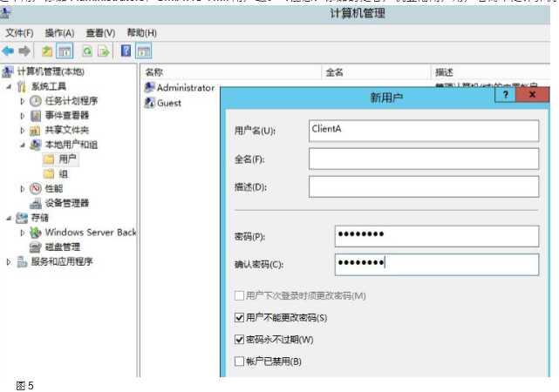Image resolution: width=559 pixels, height=392 pixels.
Task: Click the 设备管理器 icon
Action: [36, 203]
